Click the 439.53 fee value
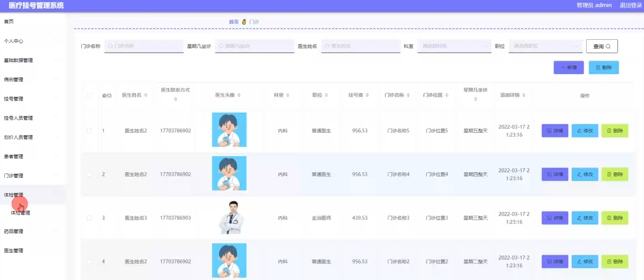Viewport: 644px width, 280px height. click(360, 218)
